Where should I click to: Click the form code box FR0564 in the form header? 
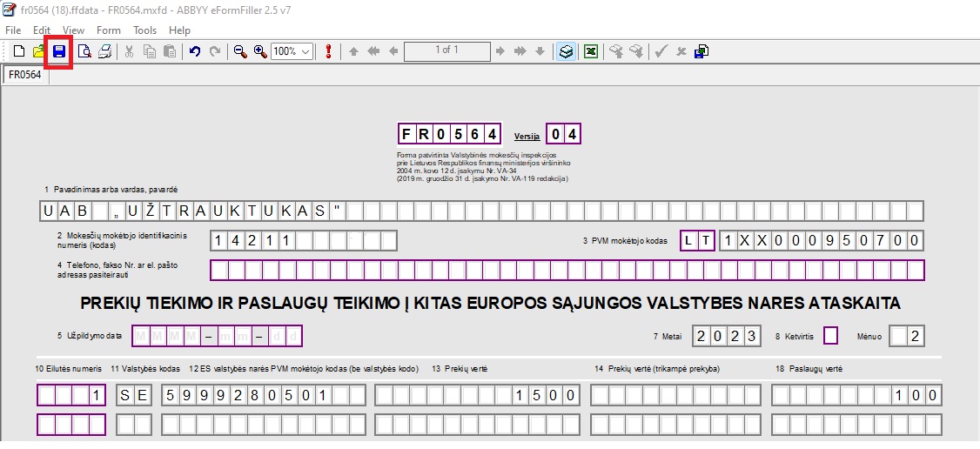(450, 134)
